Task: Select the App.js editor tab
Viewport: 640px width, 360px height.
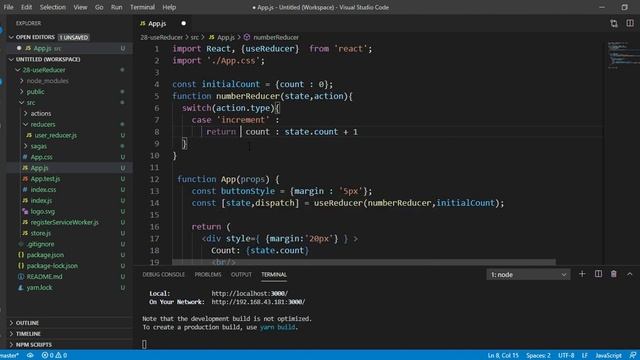Action: 157,24
